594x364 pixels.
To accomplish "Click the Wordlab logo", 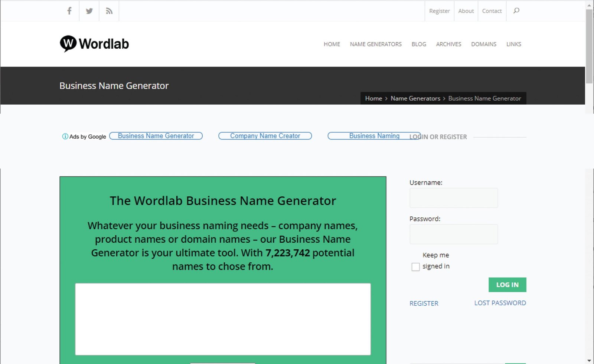I will click(94, 44).
